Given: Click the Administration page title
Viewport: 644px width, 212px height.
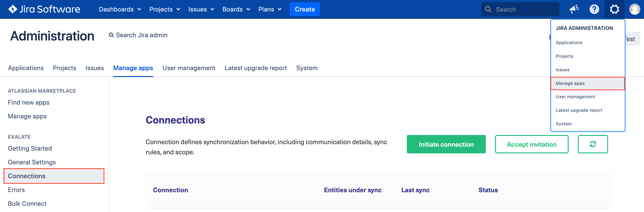Looking at the screenshot, I should 52,36.
